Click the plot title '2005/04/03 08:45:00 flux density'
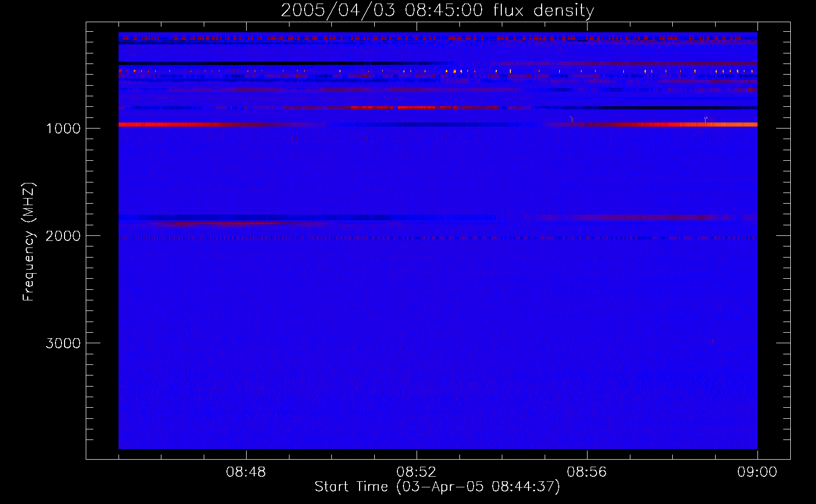Image resolution: width=816 pixels, height=504 pixels. [x=437, y=10]
